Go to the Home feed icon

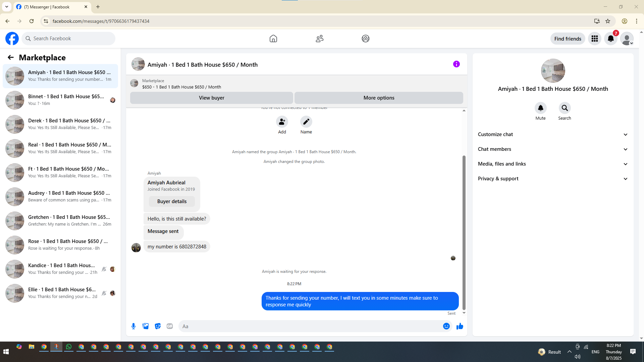(x=273, y=39)
